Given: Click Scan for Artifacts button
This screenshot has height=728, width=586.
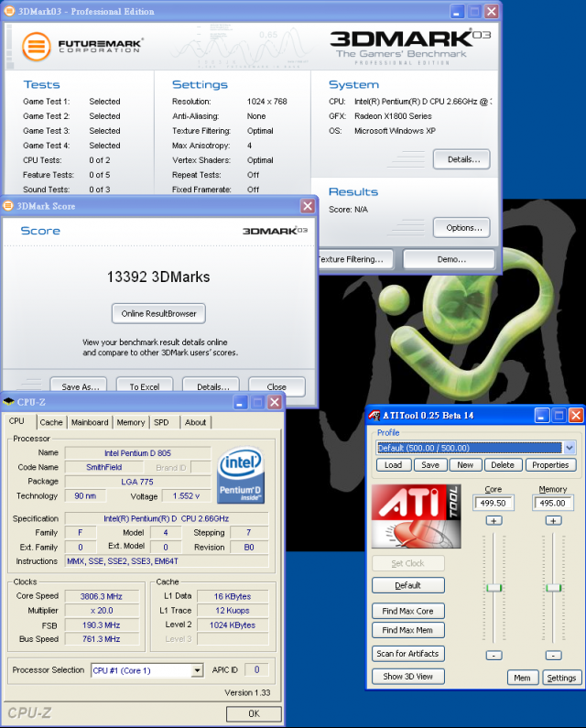Looking at the screenshot, I should tap(408, 654).
